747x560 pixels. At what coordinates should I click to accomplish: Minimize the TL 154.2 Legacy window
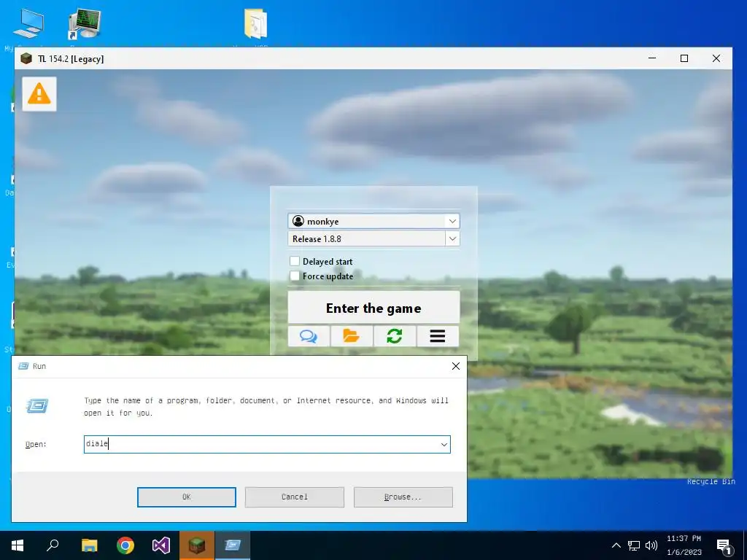(x=652, y=58)
